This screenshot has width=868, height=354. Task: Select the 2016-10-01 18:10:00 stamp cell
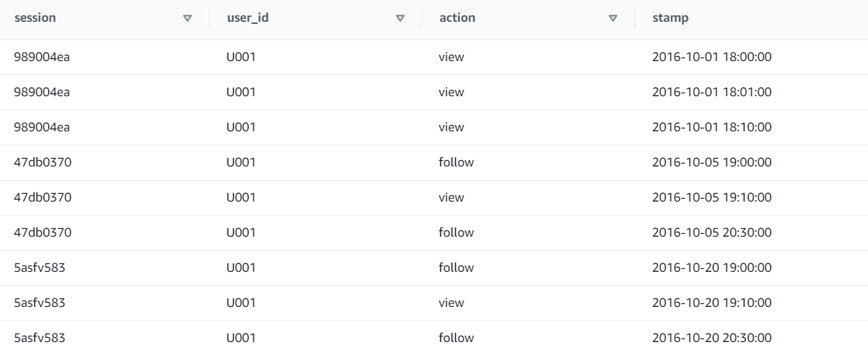712,127
